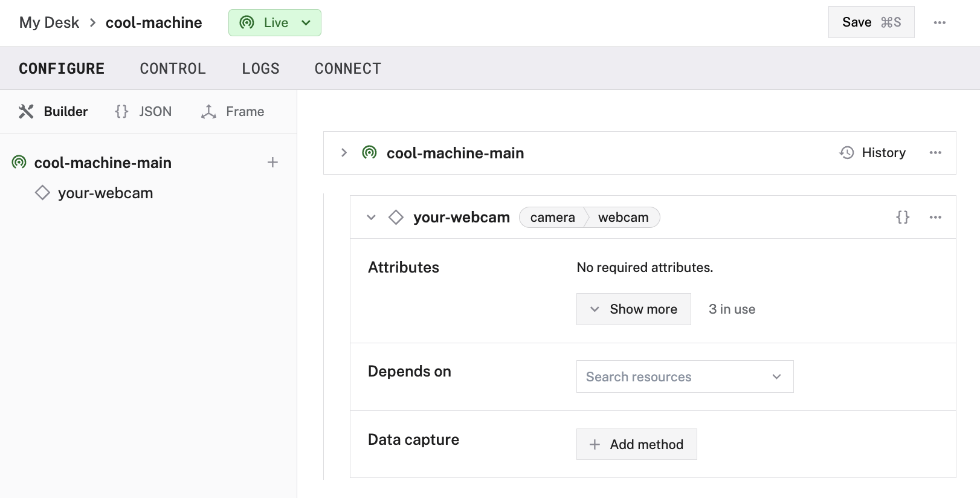
Task: Collapse the your-webcam card
Action: pyautogui.click(x=371, y=218)
